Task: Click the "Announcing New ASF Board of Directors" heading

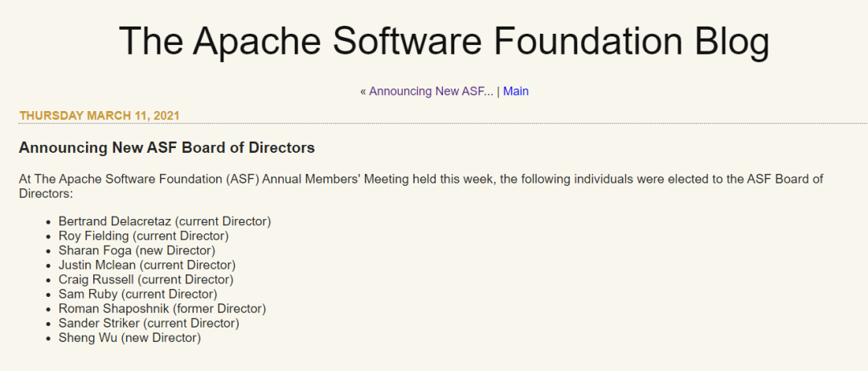Action: tap(166, 148)
